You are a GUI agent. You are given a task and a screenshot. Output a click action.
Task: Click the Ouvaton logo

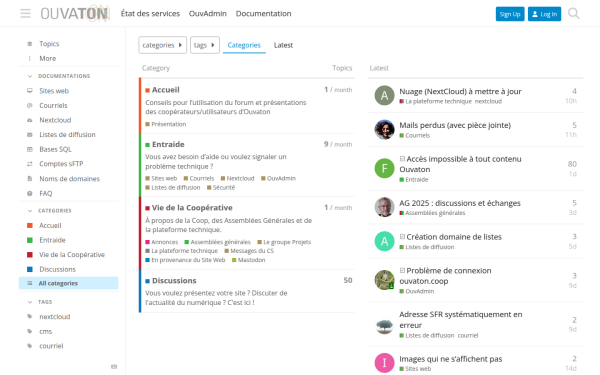pos(75,14)
